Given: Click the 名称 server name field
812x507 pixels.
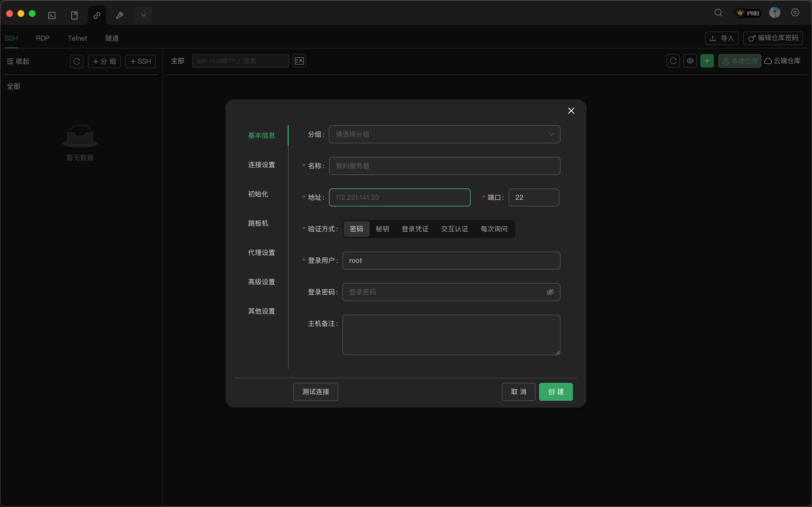Looking at the screenshot, I should tap(444, 166).
